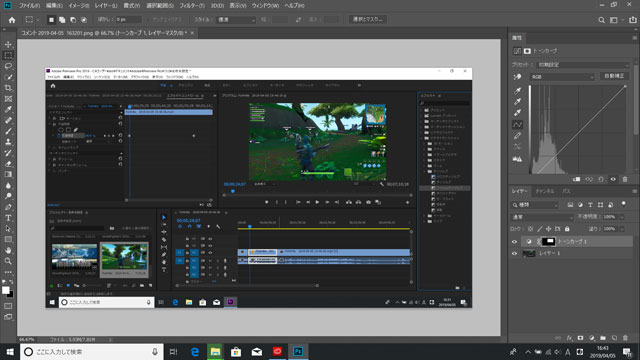Open the スタイル style dropdown
Image resolution: width=640 pixels, height=360 pixels.
pos(236,20)
